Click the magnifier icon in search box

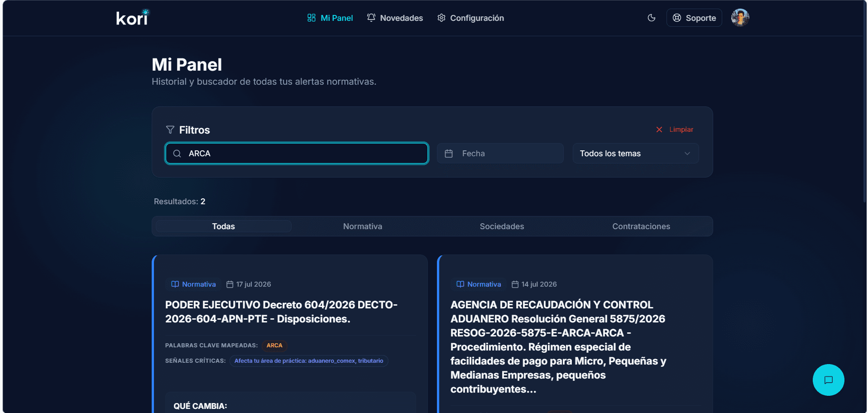coord(177,154)
